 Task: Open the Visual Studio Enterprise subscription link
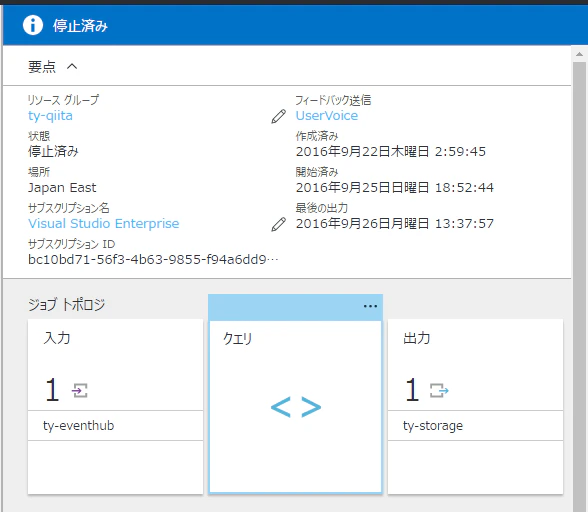[x=104, y=224]
